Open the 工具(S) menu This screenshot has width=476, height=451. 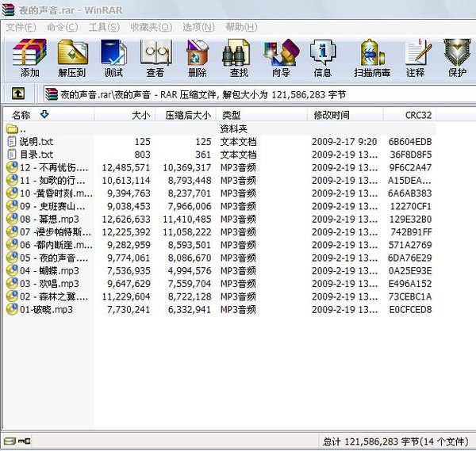pyautogui.click(x=104, y=27)
